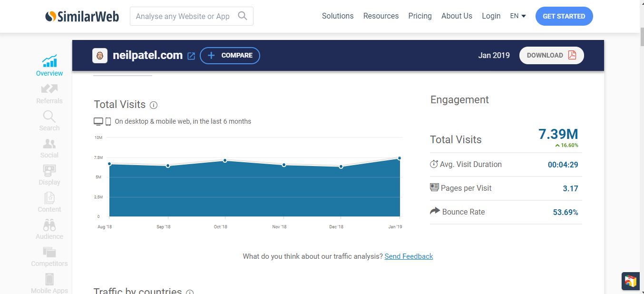Click the GET STARTED button

pyautogui.click(x=564, y=16)
